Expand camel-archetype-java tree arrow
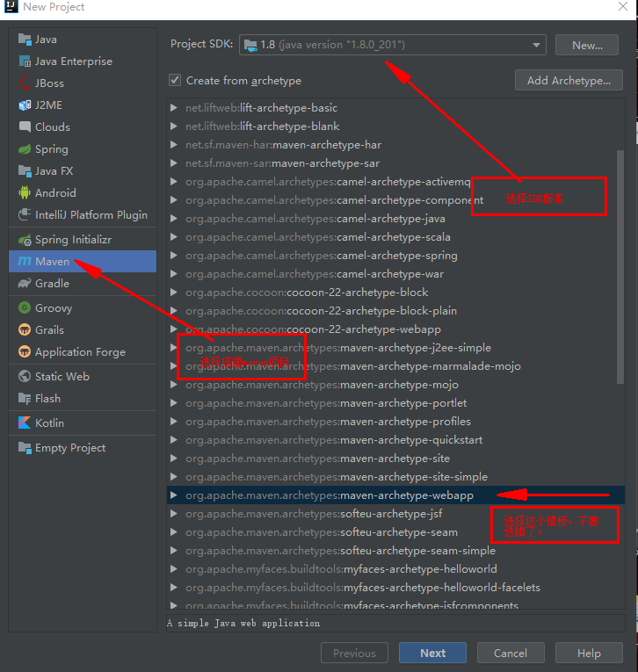638x672 pixels. pyautogui.click(x=174, y=218)
